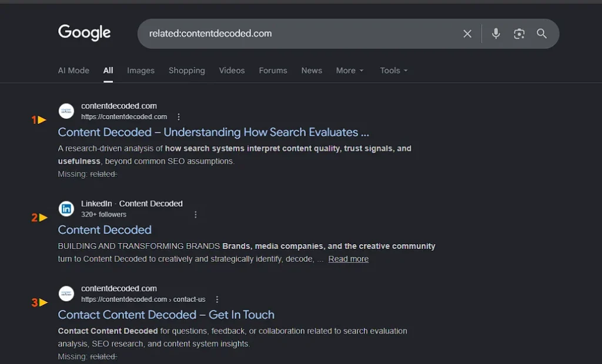Click 'LinkedIn · Content Decoded' source name
The image size is (602, 364).
click(x=132, y=204)
